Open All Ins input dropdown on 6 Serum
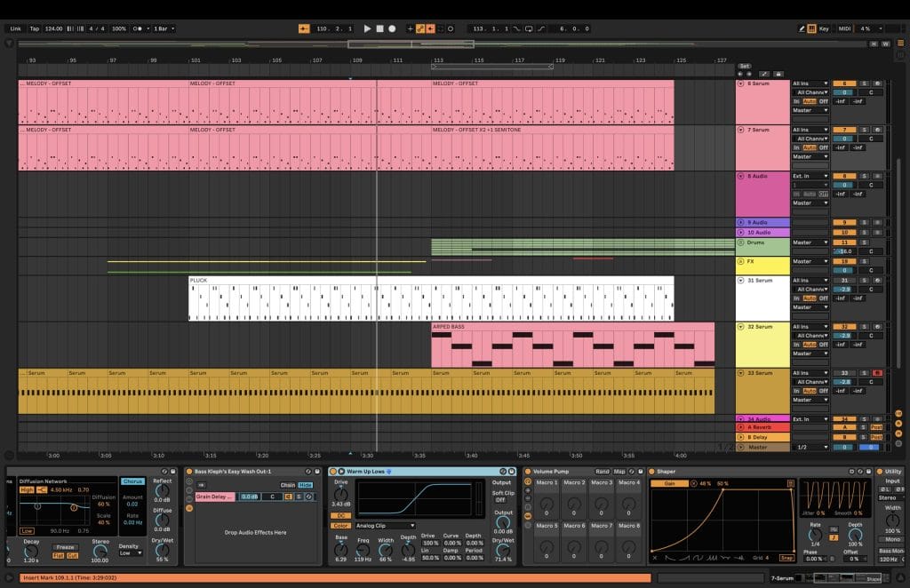The width and height of the screenshot is (910, 588). [810, 83]
